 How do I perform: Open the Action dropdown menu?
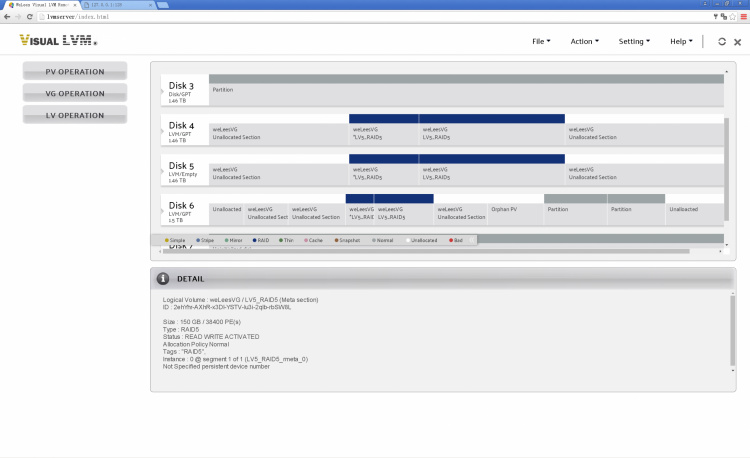coord(584,42)
